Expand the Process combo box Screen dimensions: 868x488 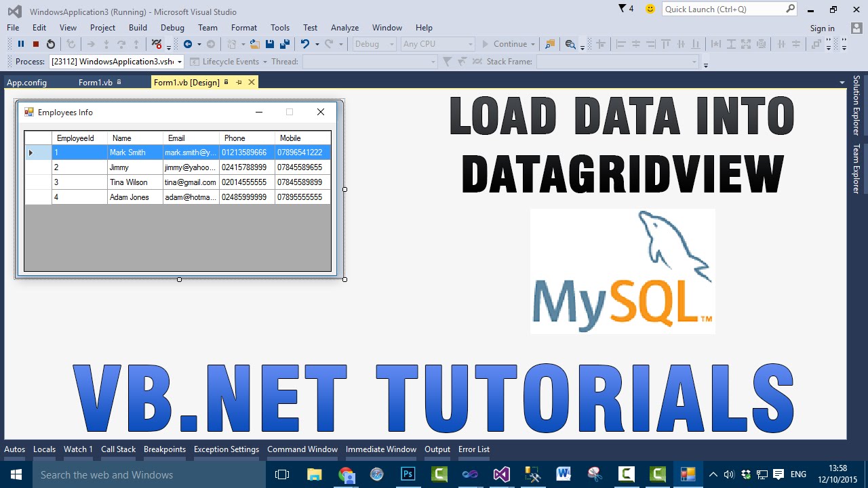[180, 62]
